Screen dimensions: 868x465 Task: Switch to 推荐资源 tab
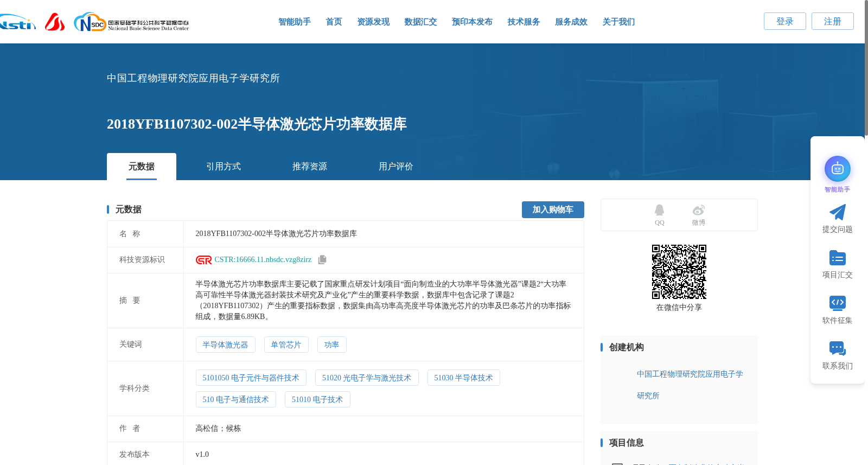tap(310, 167)
